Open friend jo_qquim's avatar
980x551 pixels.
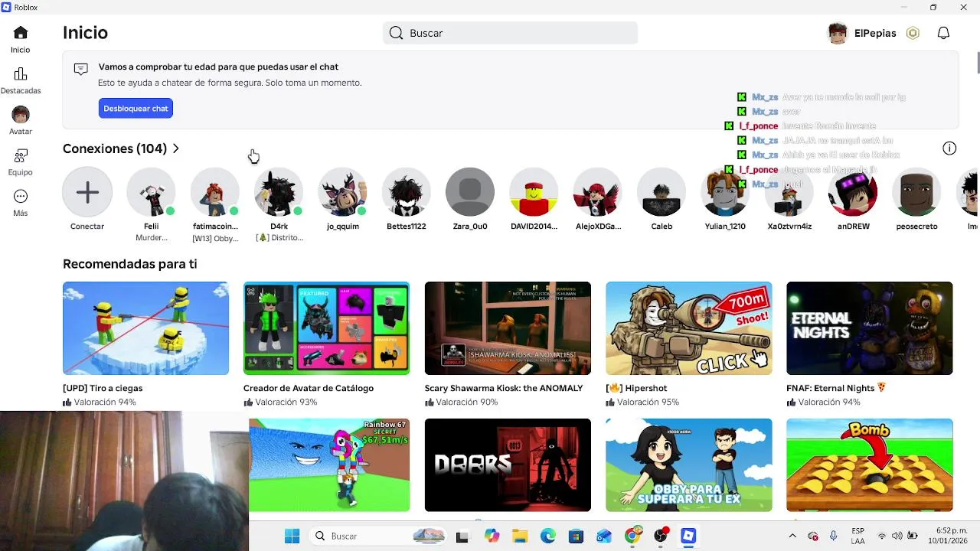pyautogui.click(x=342, y=191)
